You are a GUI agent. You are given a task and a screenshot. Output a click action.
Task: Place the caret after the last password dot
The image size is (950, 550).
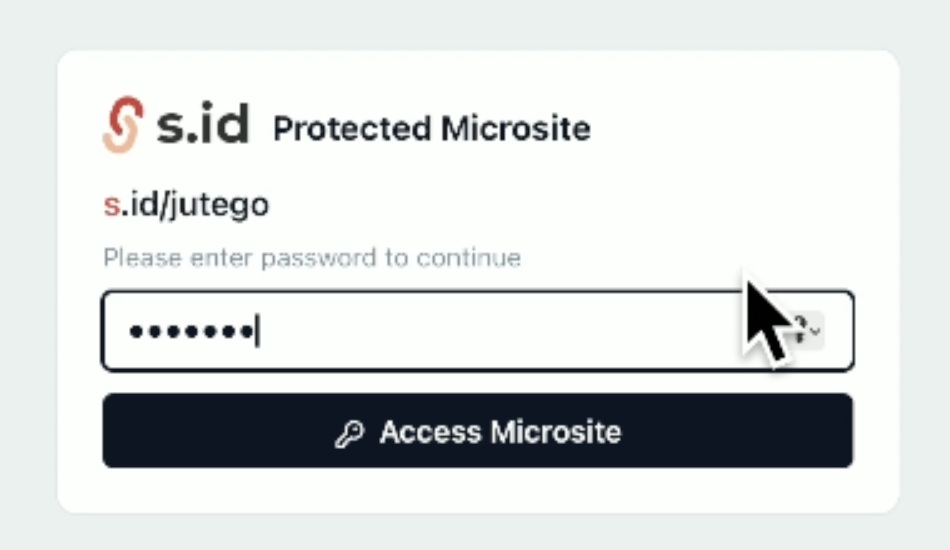click(257, 331)
